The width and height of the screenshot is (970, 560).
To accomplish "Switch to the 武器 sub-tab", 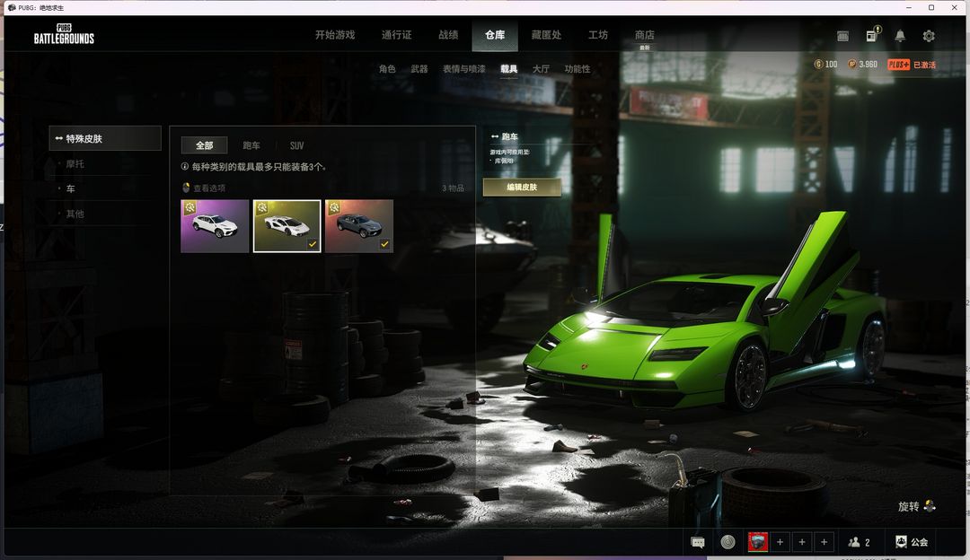I will (x=419, y=69).
